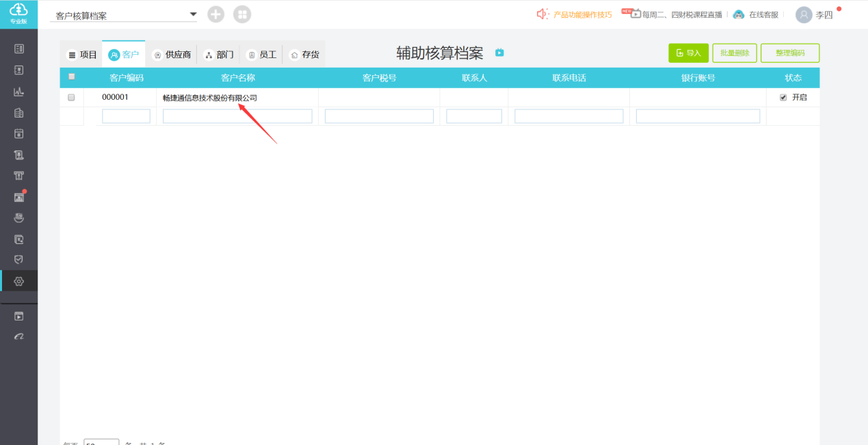Image resolution: width=868 pixels, height=445 pixels.
Task: Click the green 导入 button
Action: (688, 53)
